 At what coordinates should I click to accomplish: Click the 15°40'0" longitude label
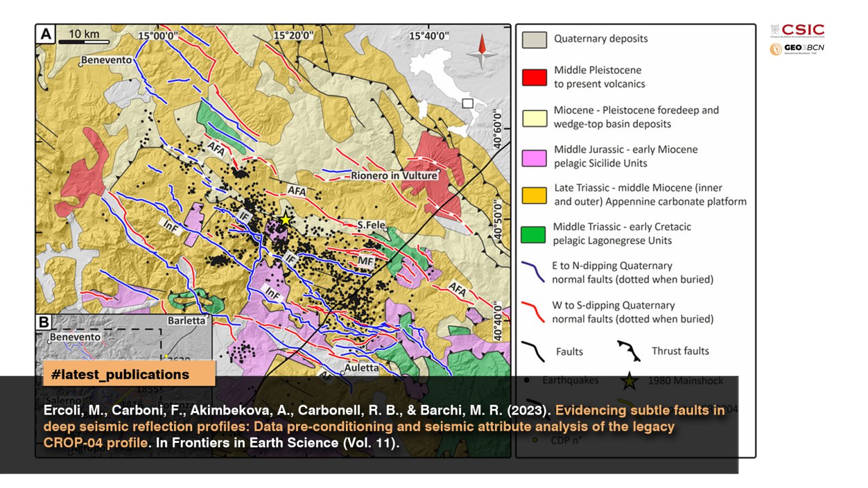[x=429, y=36]
